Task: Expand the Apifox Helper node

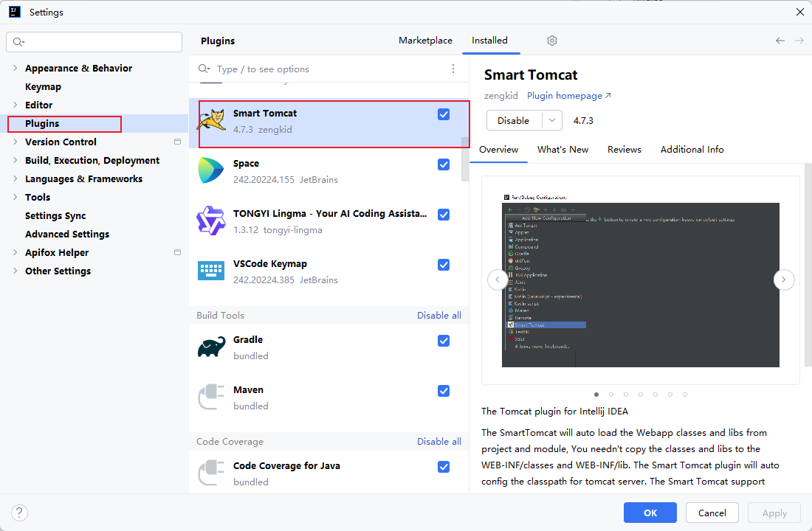Action: [x=15, y=252]
